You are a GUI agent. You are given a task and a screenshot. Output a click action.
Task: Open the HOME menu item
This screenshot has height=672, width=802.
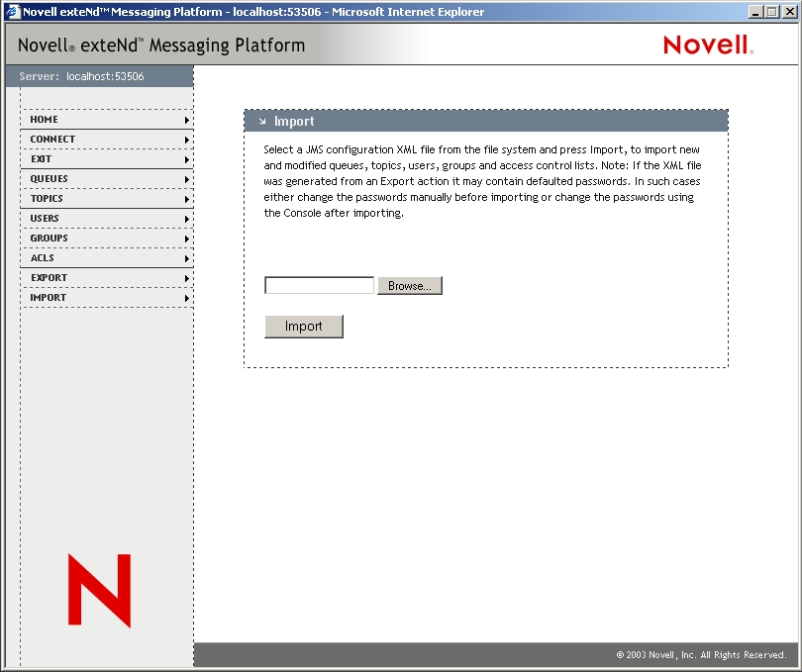tap(107, 119)
